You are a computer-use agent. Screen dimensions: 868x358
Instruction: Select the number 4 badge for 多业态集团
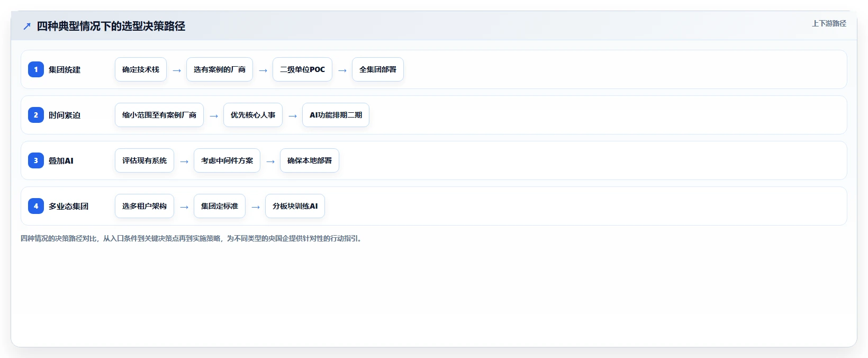pyautogui.click(x=36, y=206)
